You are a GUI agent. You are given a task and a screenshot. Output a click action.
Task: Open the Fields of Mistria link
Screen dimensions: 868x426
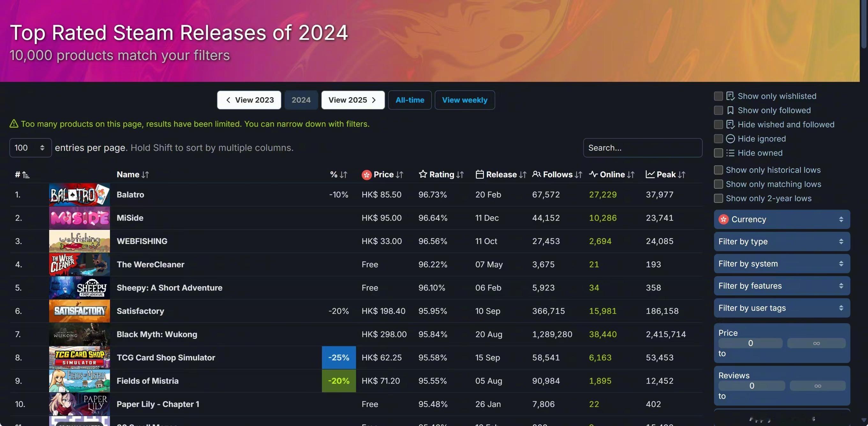[148, 381]
